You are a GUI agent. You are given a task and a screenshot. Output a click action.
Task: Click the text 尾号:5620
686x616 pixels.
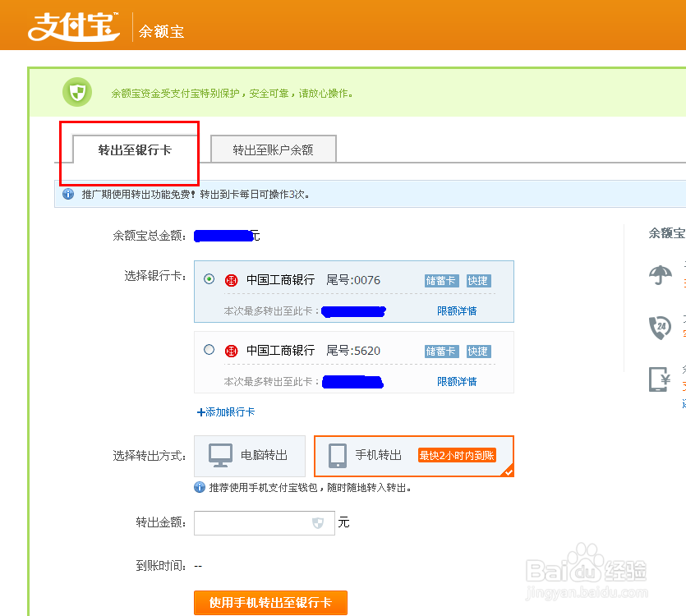point(353,351)
